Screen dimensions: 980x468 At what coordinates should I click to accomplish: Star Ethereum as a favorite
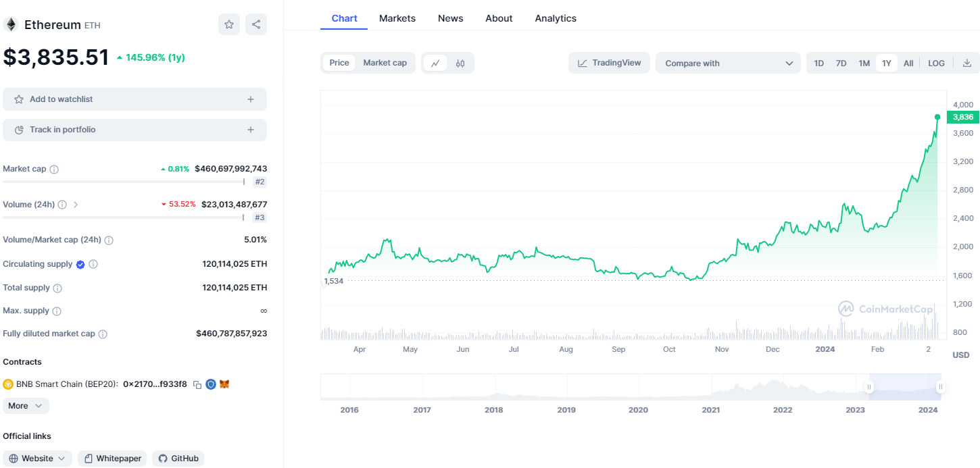(x=229, y=25)
